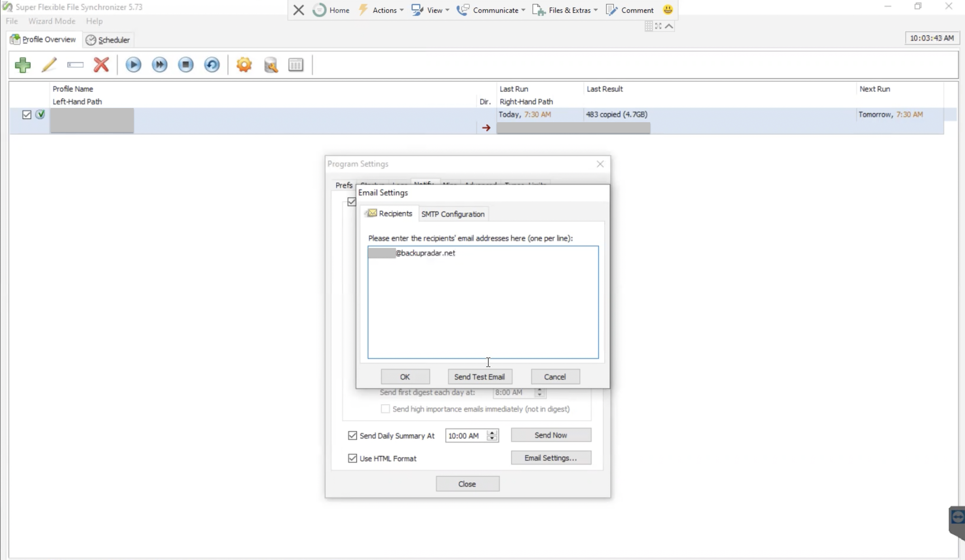This screenshot has height=560, width=965.
Task: Collapse remote toolbar with up chevron
Action: coord(669,26)
